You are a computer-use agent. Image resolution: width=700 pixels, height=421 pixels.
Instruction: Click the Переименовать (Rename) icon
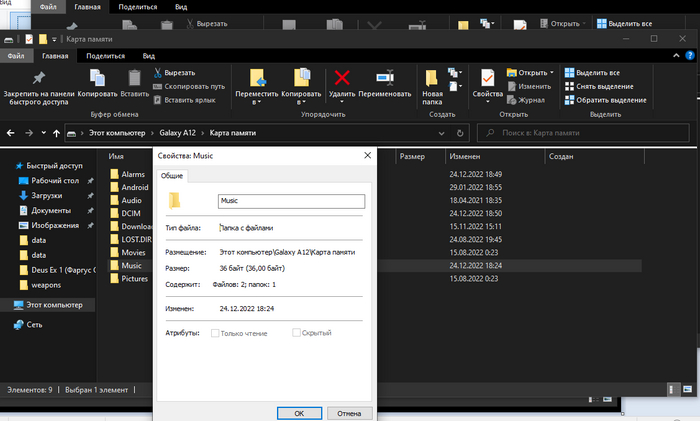click(x=385, y=78)
